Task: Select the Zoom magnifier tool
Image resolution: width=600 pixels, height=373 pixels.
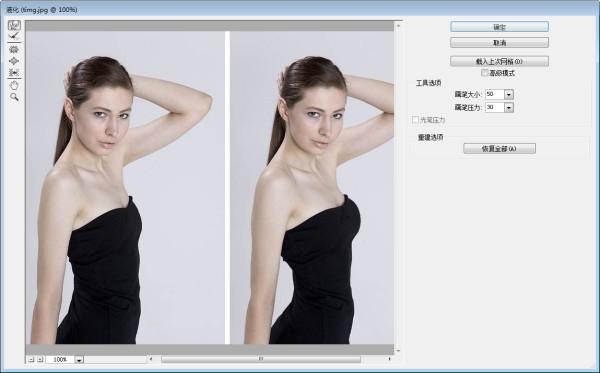Action: [14, 97]
